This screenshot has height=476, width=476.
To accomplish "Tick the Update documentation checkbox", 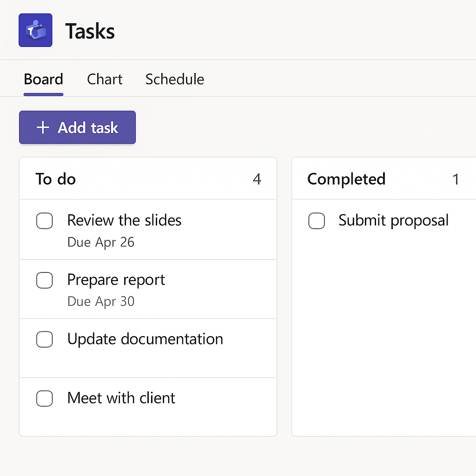I will coord(44,339).
